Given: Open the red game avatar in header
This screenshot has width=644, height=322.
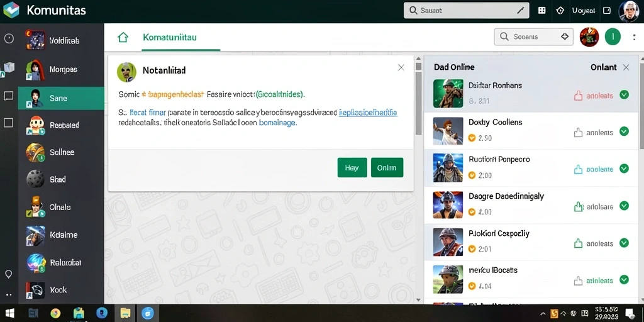Looking at the screenshot, I should click(589, 37).
